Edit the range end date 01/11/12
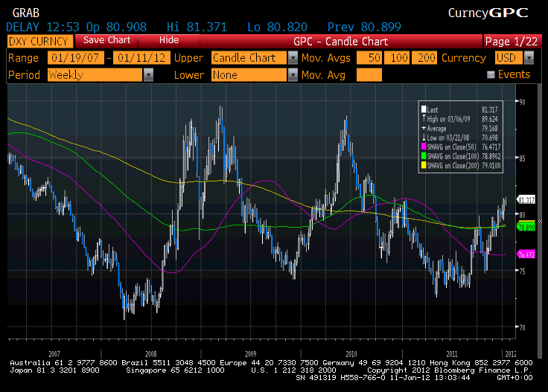Image resolution: width=548 pixels, height=392 pixels. click(142, 57)
